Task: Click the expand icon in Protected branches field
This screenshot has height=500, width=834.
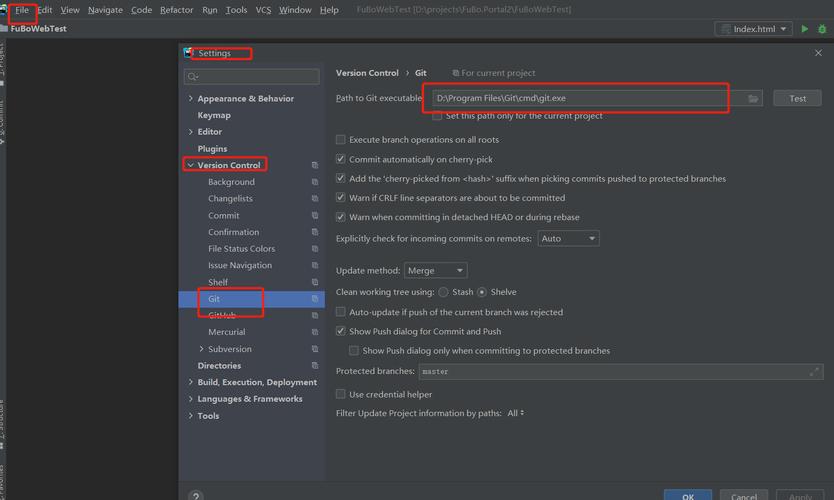Action: [x=814, y=372]
